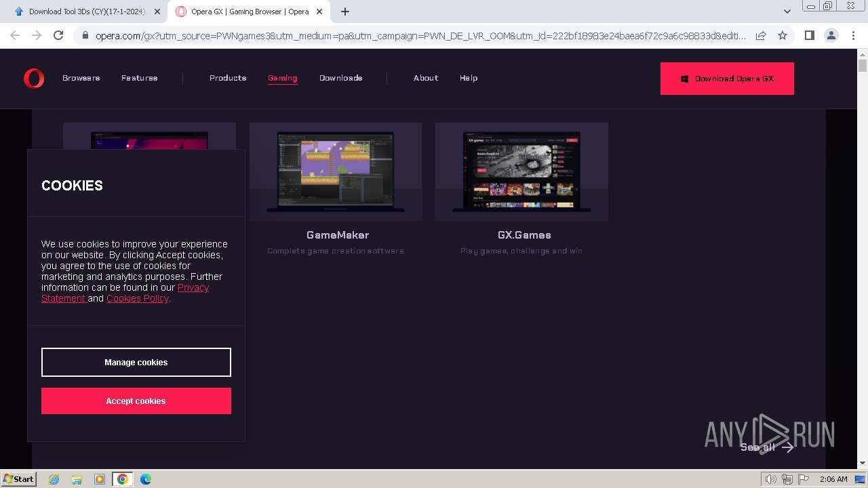Click "Play games, challenge and win" text

[x=521, y=251]
